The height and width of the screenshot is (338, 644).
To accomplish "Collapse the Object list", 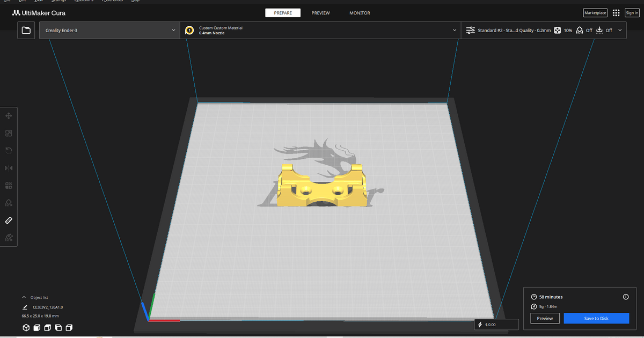I will coord(24,297).
